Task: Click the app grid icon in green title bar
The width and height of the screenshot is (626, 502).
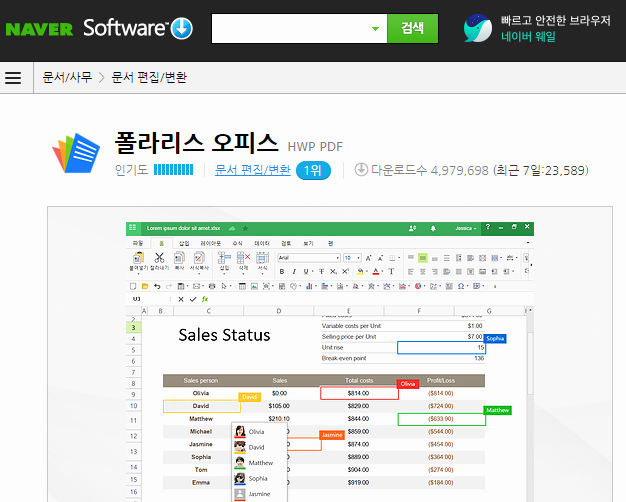Action: [133, 228]
